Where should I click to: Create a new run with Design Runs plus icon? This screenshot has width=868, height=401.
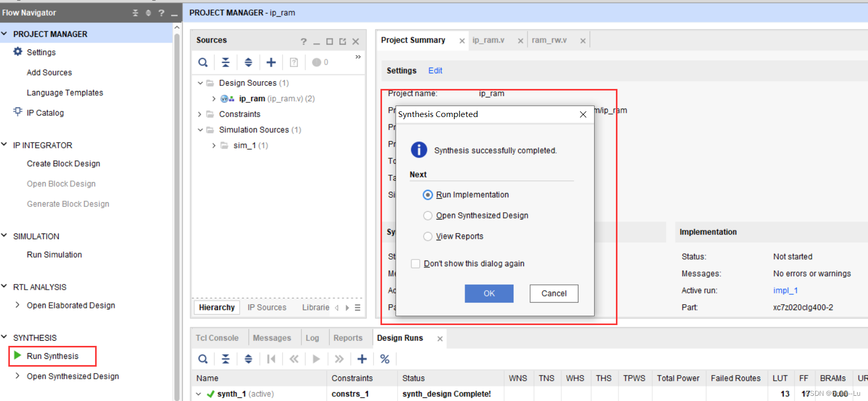362,359
